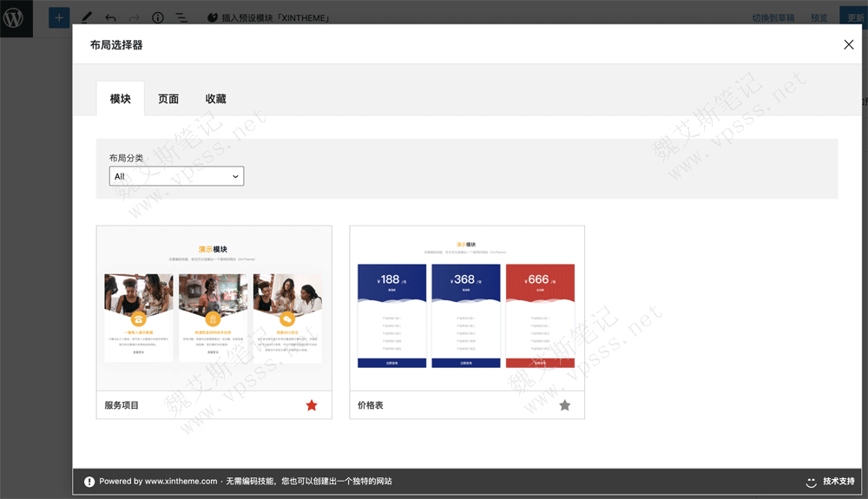
Task: Open the document info circle icon
Action: (158, 17)
